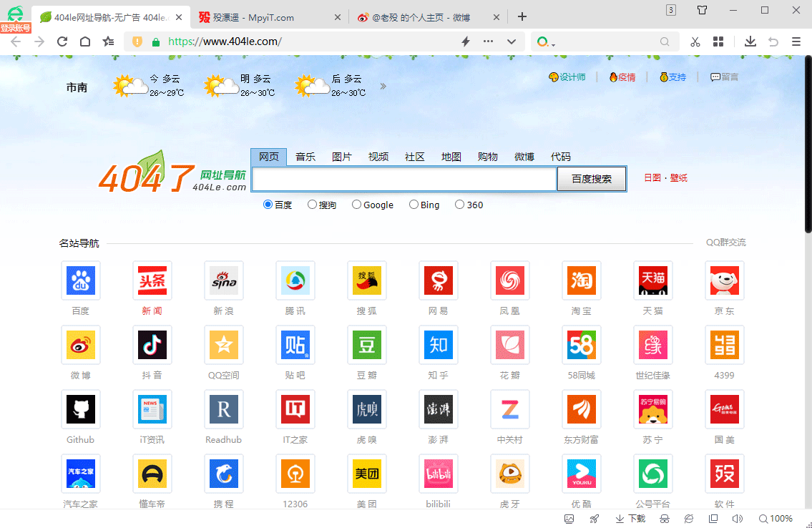Click the 日图 link

click(x=652, y=178)
